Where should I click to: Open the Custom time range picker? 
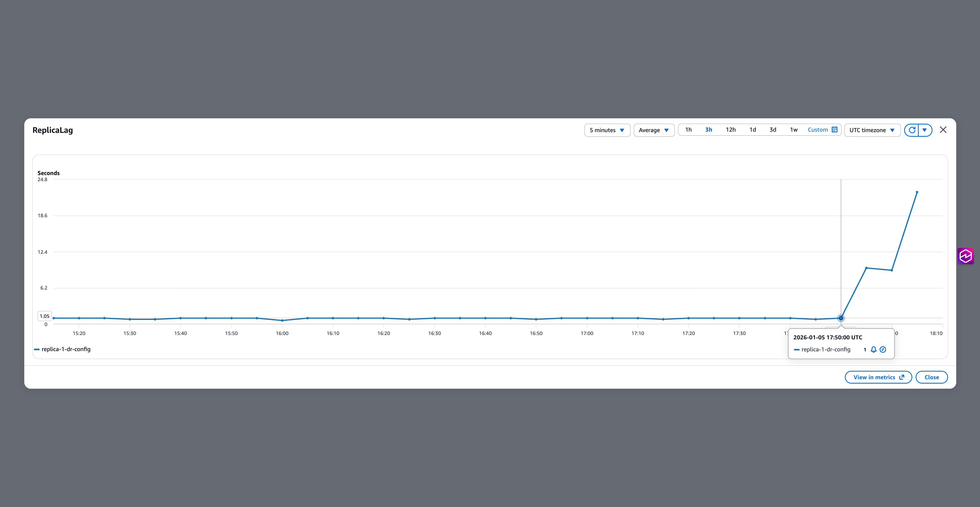(x=822, y=130)
